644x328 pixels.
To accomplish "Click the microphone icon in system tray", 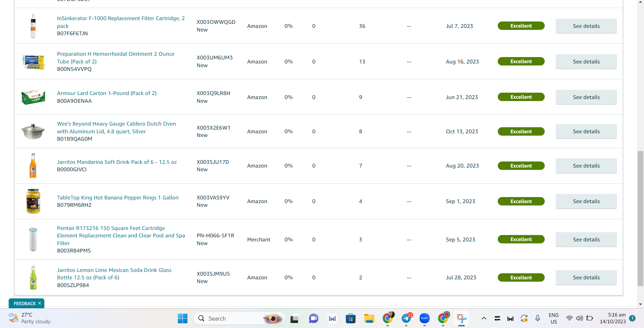I will tap(538, 318).
